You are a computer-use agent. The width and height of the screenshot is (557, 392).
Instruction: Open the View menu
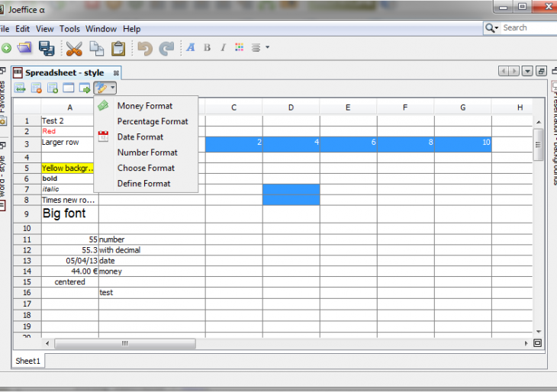point(45,29)
